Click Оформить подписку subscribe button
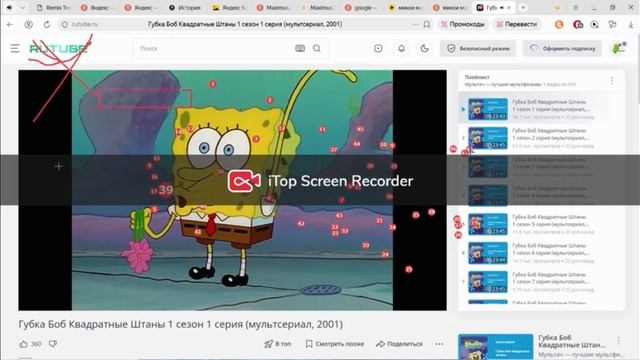Image resolution: width=640 pixels, height=360 pixels. pyautogui.click(x=563, y=49)
